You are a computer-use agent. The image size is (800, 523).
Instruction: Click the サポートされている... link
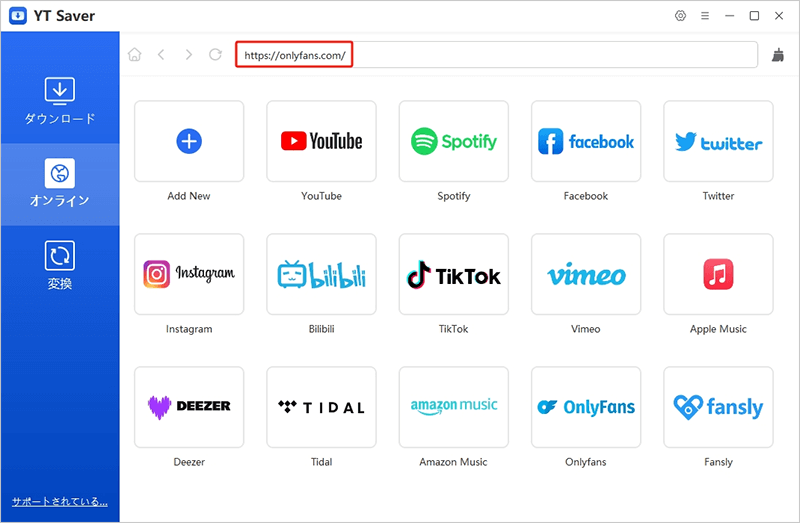pos(59,501)
